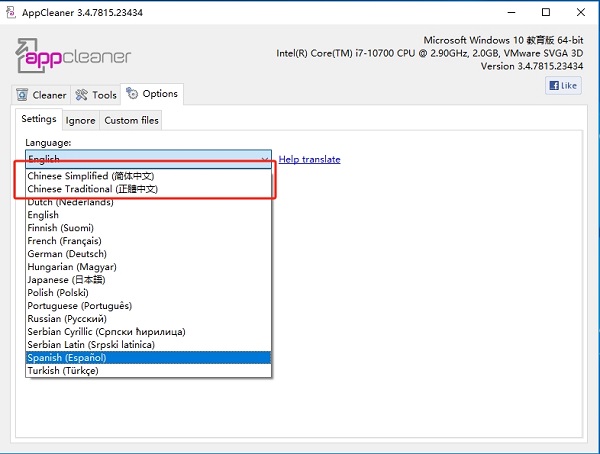Choose Polish (Polski) language
Image resolution: width=600 pixels, height=454 pixels.
[x=149, y=293]
